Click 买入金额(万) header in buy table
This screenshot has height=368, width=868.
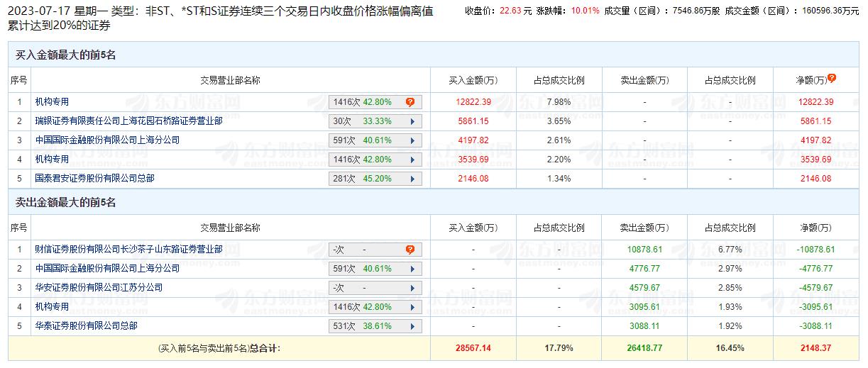pos(473,80)
